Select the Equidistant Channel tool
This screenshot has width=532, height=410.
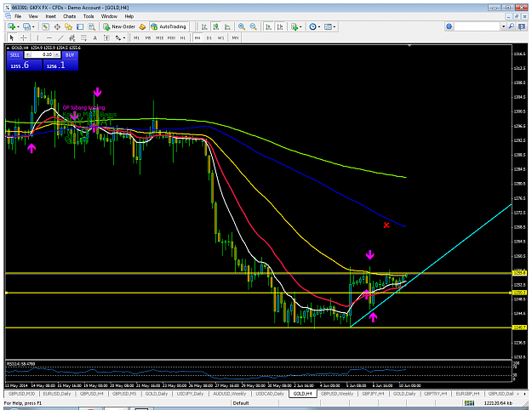(x=72, y=38)
